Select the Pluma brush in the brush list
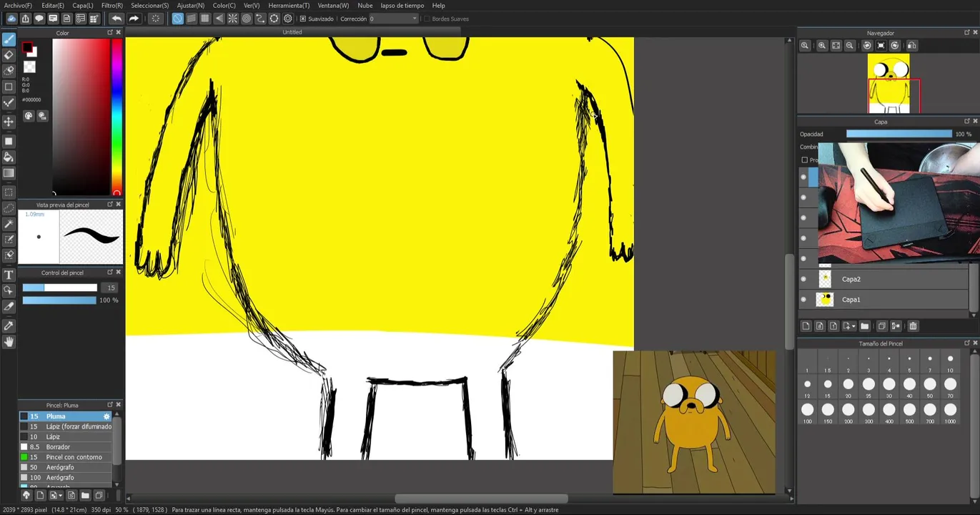This screenshot has width=980, height=515. pos(66,416)
